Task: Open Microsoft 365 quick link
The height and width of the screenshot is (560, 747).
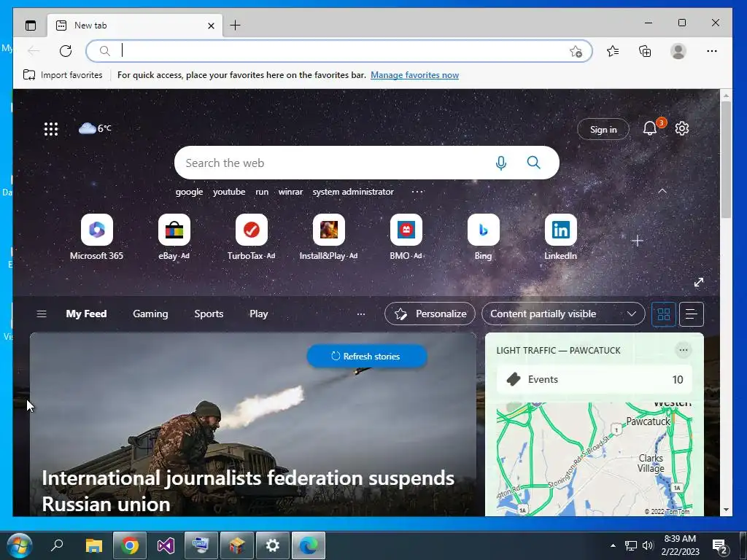Action: 97,237
